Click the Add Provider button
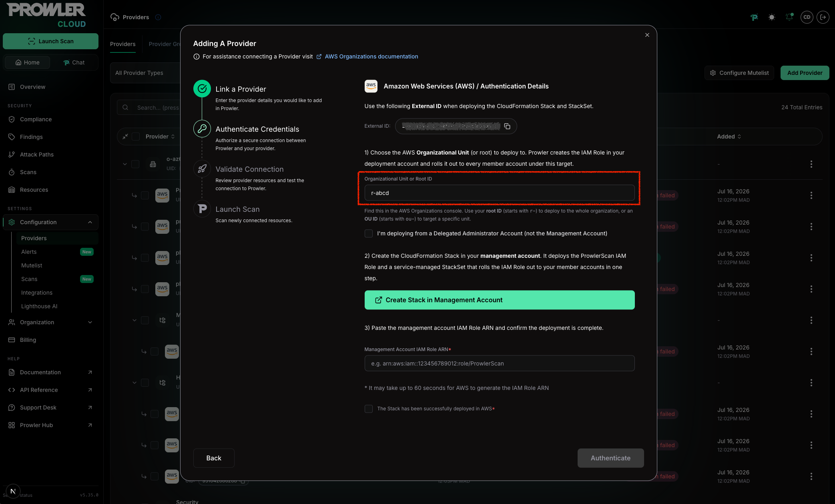The height and width of the screenshot is (504, 835). (x=805, y=73)
